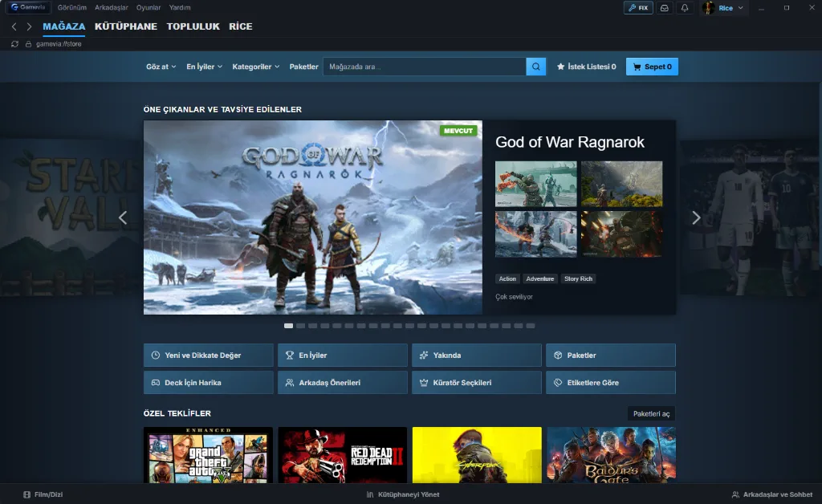Focus the Mağazada ara search field
Viewport: 822px width, 504px height.
pos(425,67)
